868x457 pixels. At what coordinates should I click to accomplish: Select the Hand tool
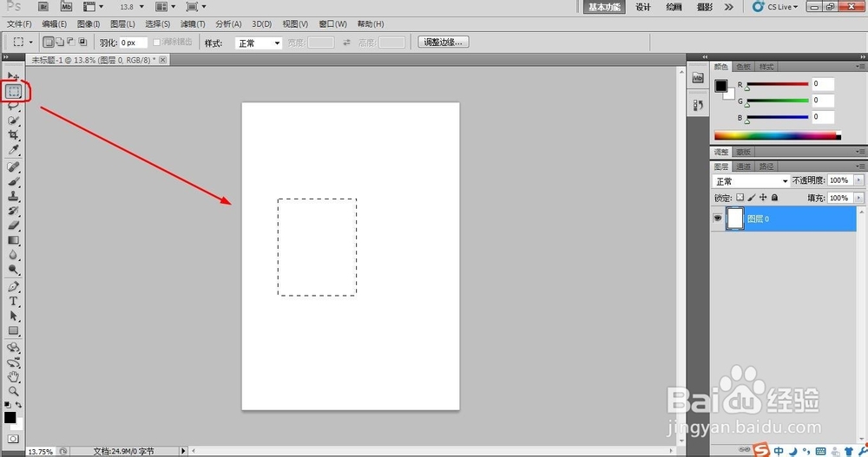click(x=13, y=376)
